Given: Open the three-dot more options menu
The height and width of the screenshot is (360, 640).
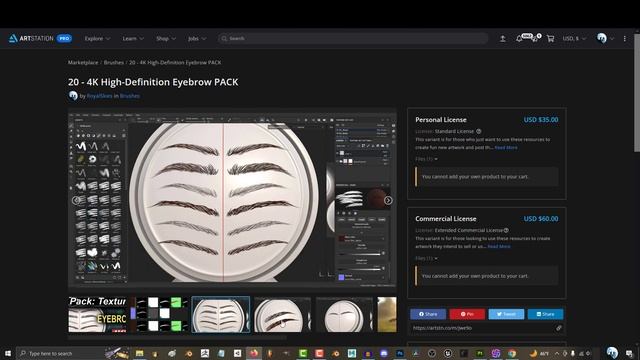Looking at the screenshot, I should point(624,38).
